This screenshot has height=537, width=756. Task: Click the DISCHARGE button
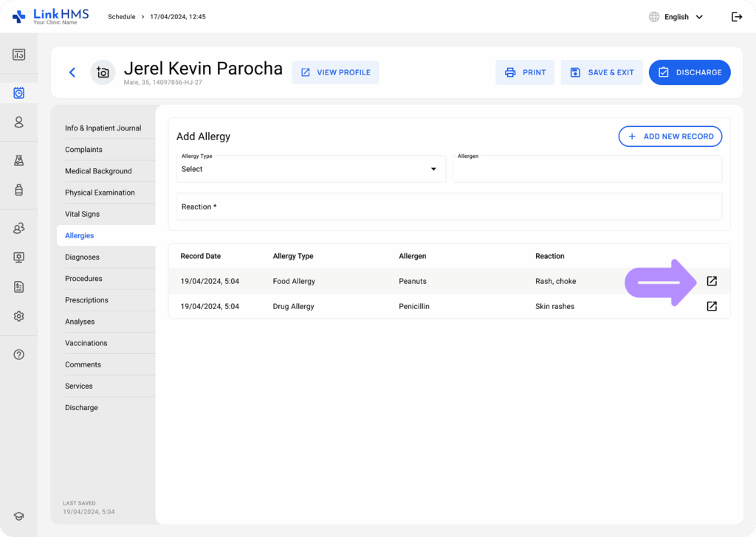[x=690, y=72]
